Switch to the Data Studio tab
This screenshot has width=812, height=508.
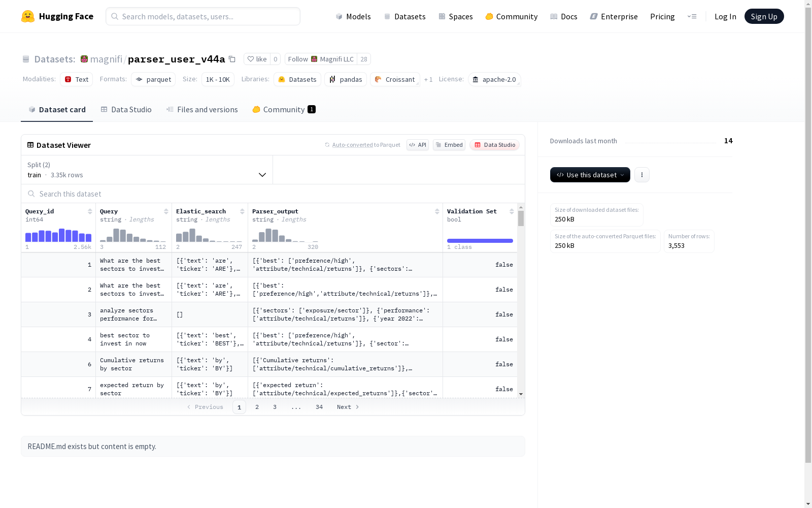126,110
